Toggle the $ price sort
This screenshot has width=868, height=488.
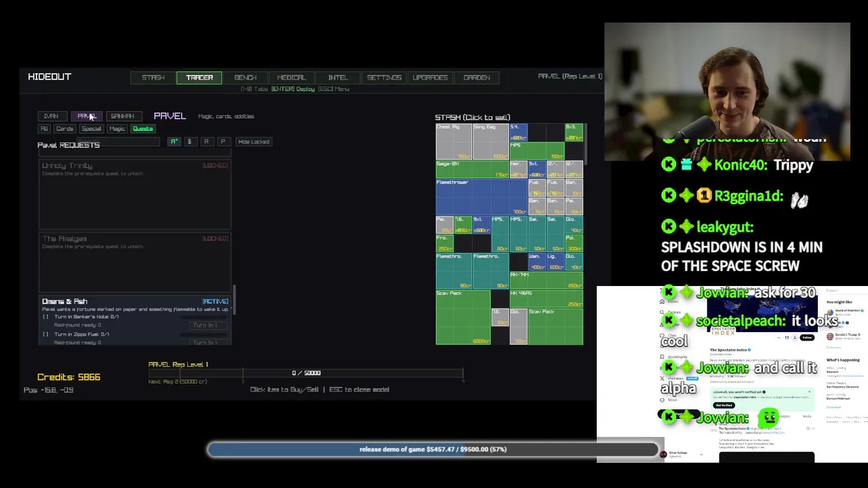coord(189,142)
